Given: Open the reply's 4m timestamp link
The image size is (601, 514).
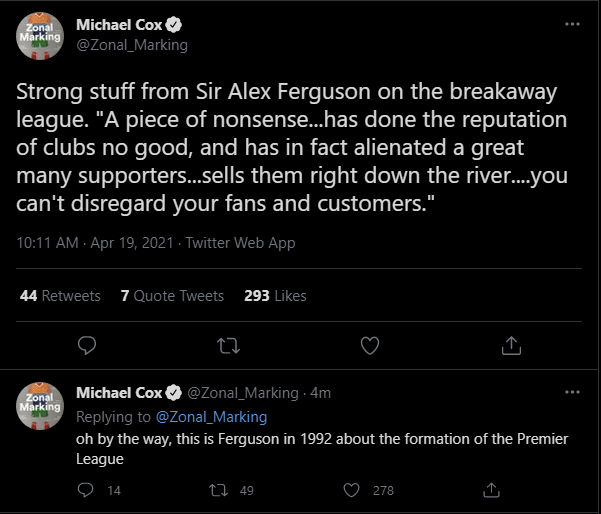Looking at the screenshot, I should point(320,393).
